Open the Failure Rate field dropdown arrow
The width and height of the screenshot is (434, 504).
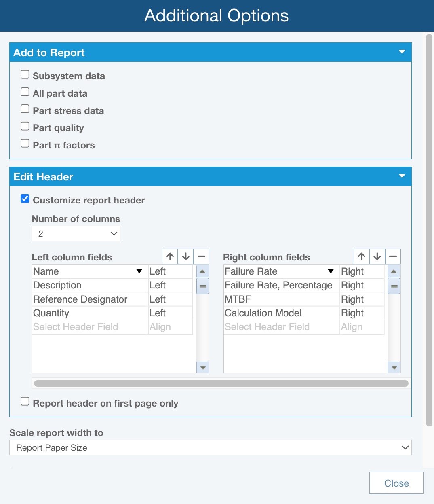point(331,271)
